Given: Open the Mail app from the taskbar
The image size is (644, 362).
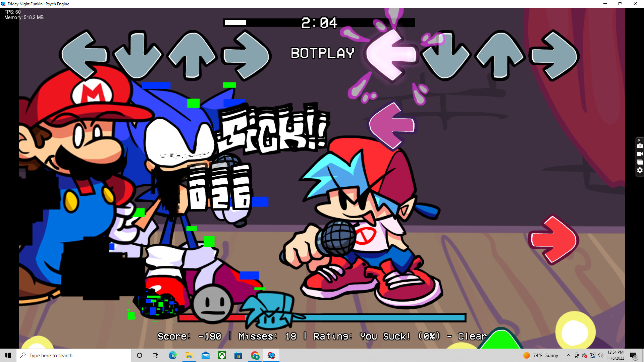Looking at the screenshot, I should click(x=206, y=355).
